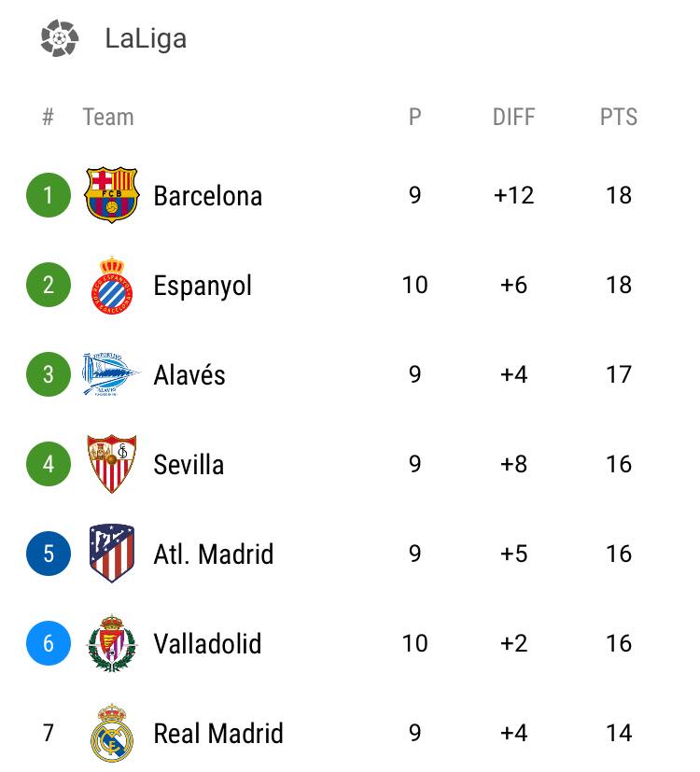700x772 pixels.
Task: Select Espanyol's 18 points value
Action: click(619, 285)
